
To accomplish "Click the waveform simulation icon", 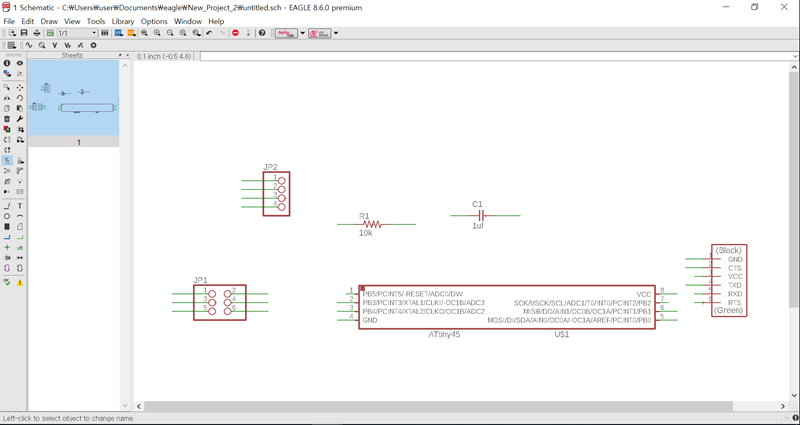I will 29,45.
